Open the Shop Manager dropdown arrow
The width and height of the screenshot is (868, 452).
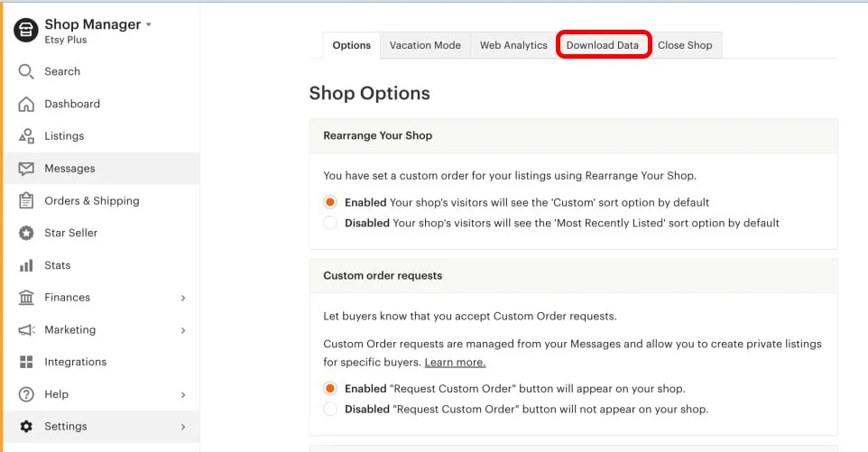click(x=149, y=25)
